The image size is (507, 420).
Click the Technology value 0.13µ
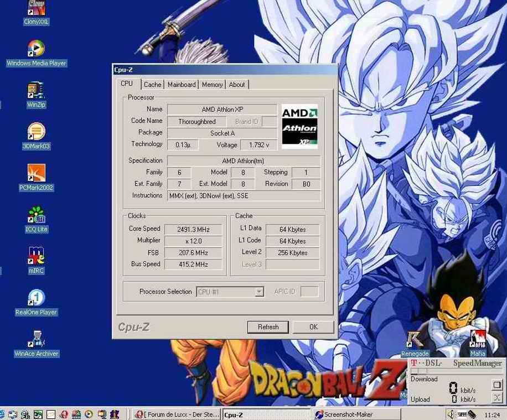pyautogui.click(x=183, y=145)
